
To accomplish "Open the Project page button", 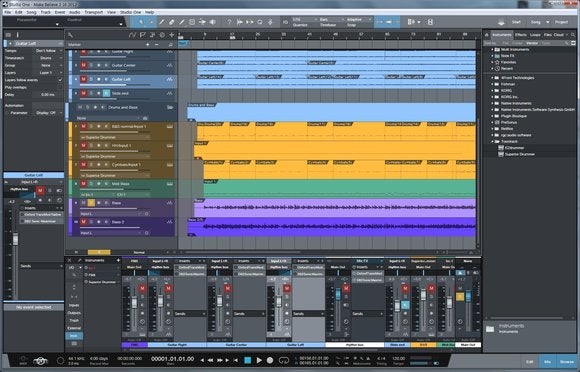I will coord(561,22).
